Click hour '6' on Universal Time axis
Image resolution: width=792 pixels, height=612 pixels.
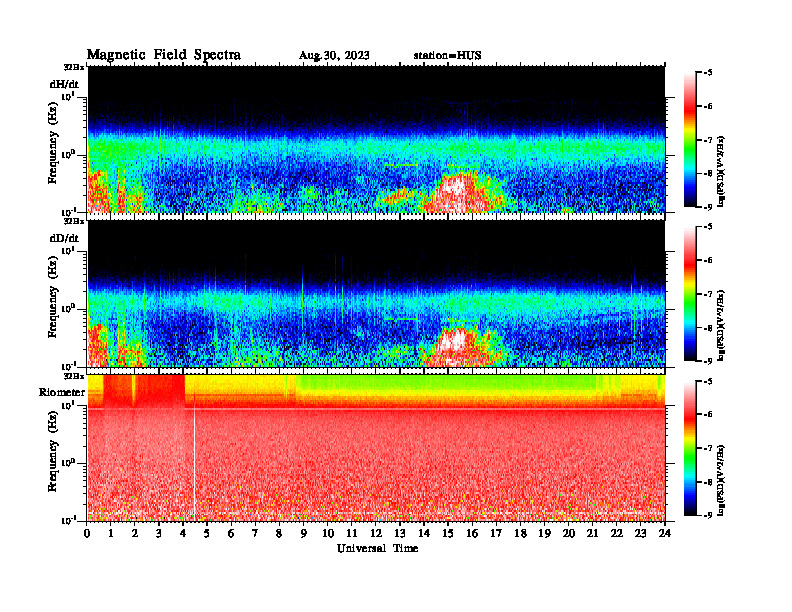pyautogui.click(x=231, y=534)
